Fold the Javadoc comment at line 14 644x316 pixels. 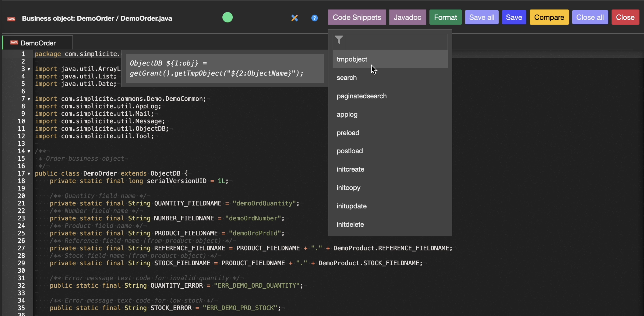[29, 151]
